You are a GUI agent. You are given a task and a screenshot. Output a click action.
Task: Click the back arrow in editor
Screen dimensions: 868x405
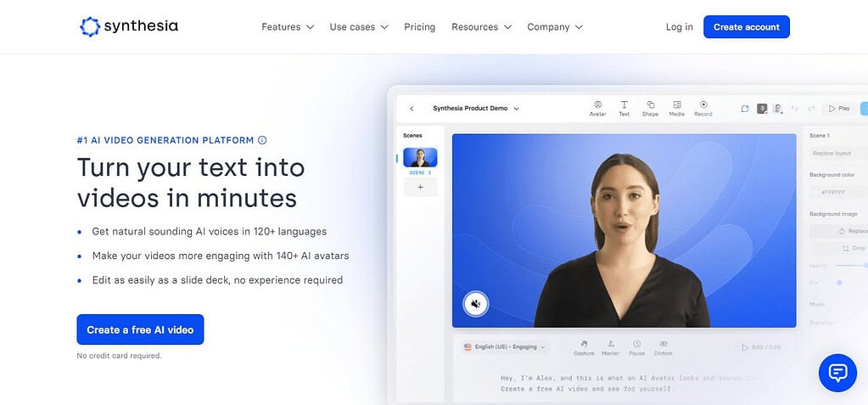click(412, 109)
